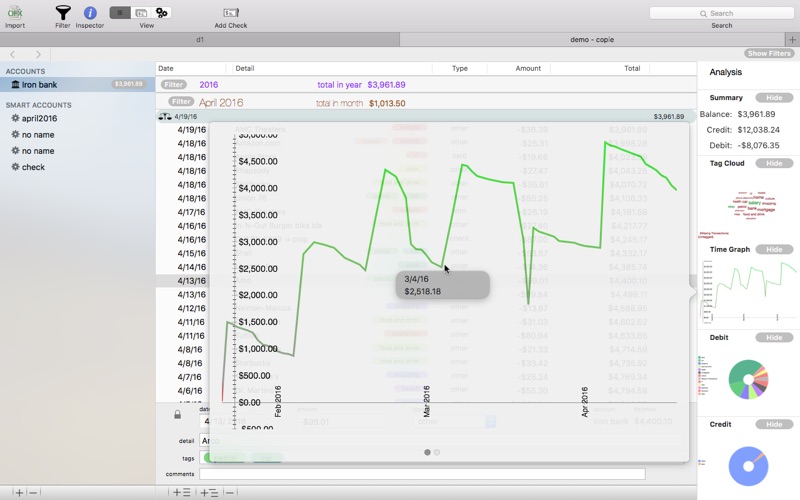Click the Credit pie chart

click(x=748, y=466)
